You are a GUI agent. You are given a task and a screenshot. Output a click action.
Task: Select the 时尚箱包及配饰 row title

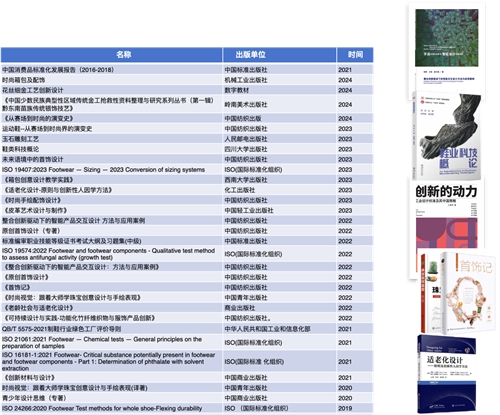pos(24,80)
